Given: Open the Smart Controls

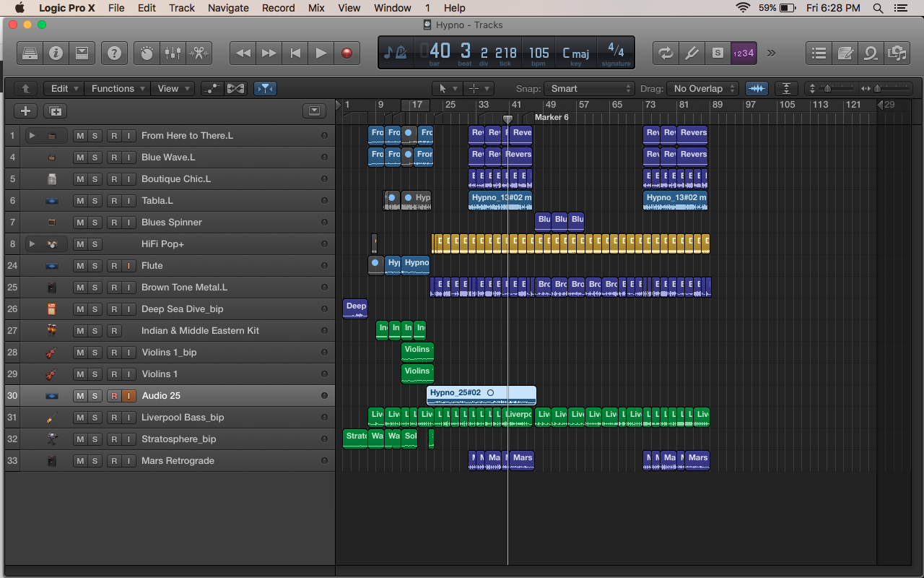Looking at the screenshot, I should tap(147, 53).
